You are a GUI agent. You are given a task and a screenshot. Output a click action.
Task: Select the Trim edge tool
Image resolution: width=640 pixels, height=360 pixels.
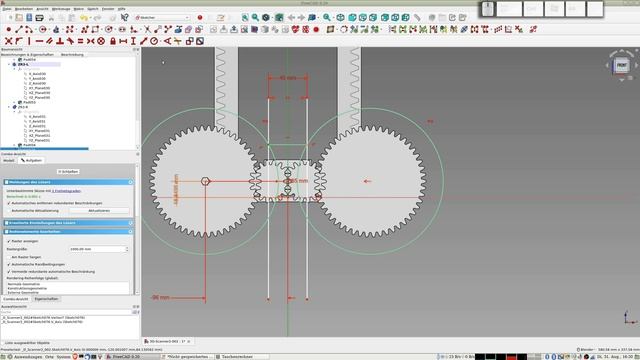pos(147,29)
